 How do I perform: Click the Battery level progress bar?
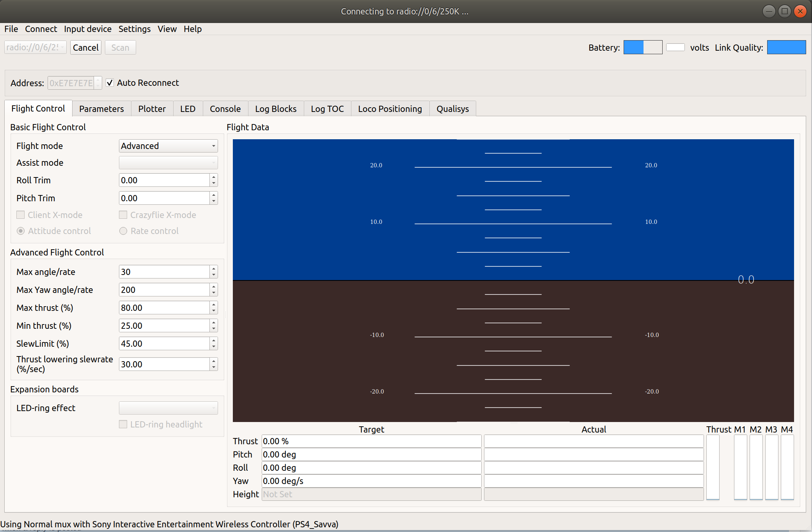pyautogui.click(x=642, y=48)
